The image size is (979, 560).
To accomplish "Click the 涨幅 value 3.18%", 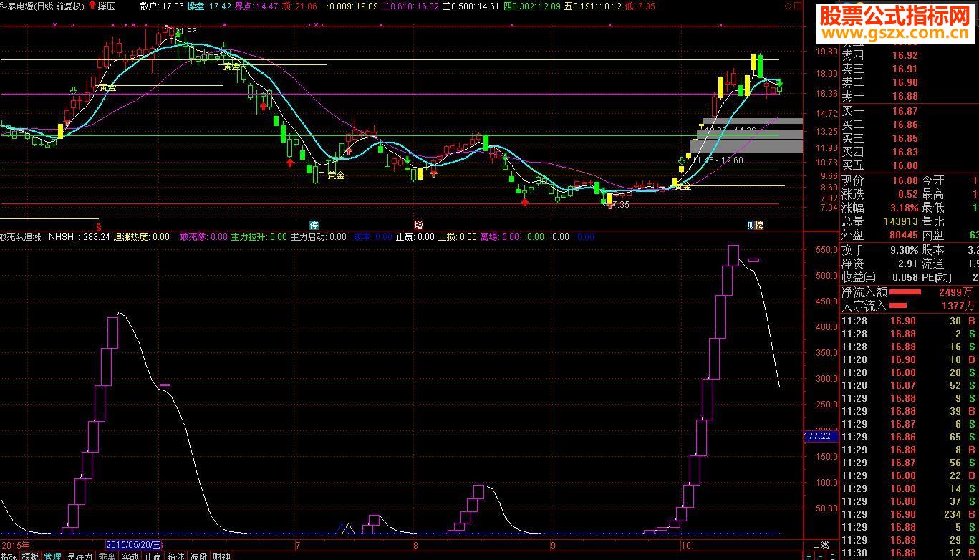I will [x=904, y=208].
